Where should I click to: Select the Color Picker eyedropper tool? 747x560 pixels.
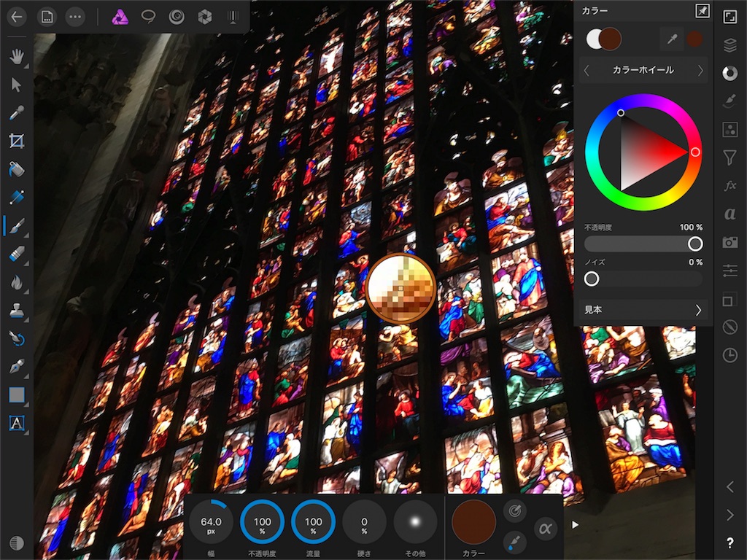click(x=17, y=113)
